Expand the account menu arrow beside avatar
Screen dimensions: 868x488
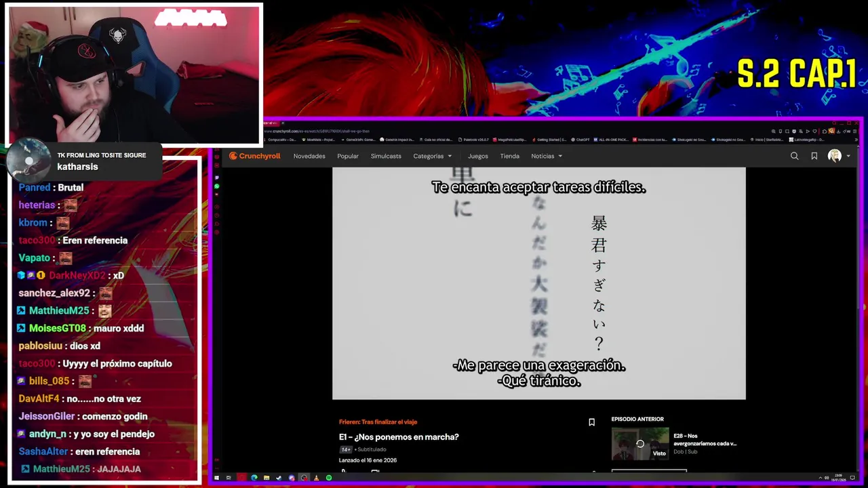coord(848,156)
